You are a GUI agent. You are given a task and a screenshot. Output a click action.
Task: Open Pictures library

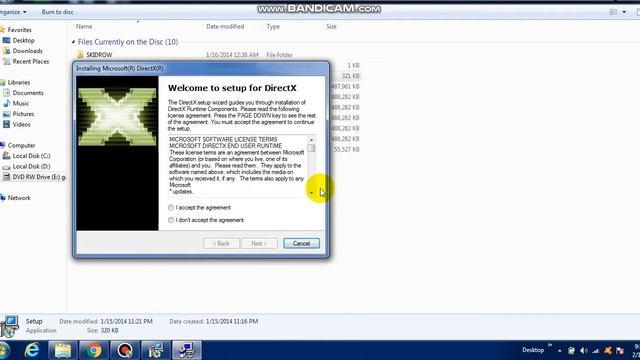pyautogui.click(x=23, y=114)
